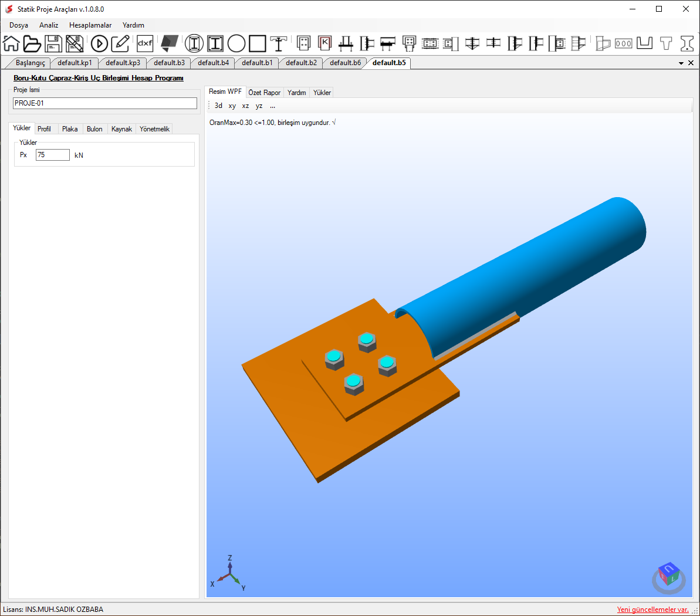Click into the Proje İsmi text field
The width and height of the screenshot is (700, 616).
pos(105,103)
